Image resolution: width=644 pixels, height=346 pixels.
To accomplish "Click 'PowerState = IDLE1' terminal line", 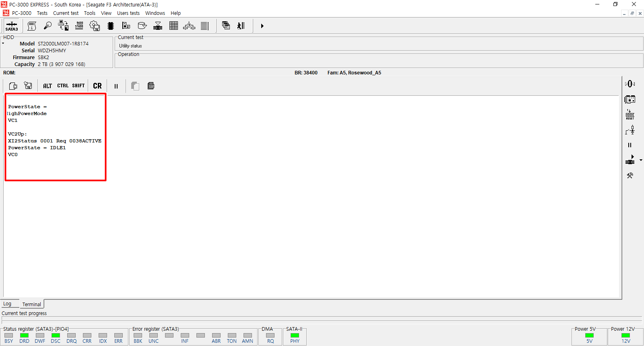I will (x=37, y=148).
